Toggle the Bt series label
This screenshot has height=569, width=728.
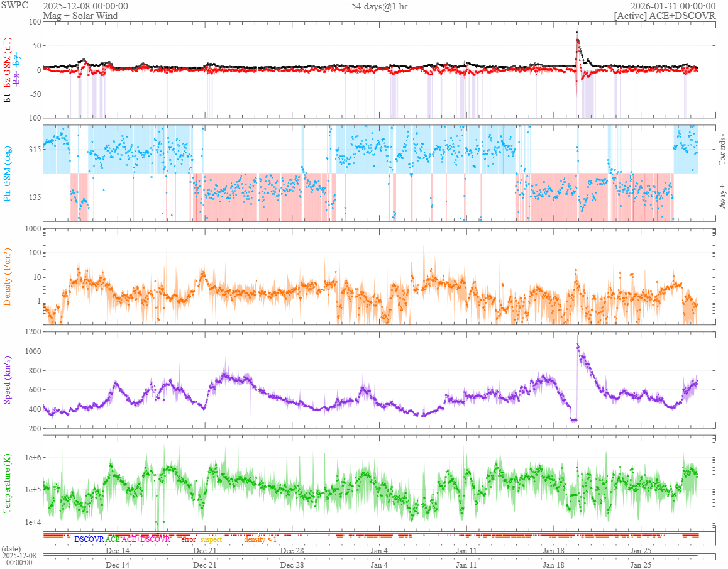tap(8, 98)
